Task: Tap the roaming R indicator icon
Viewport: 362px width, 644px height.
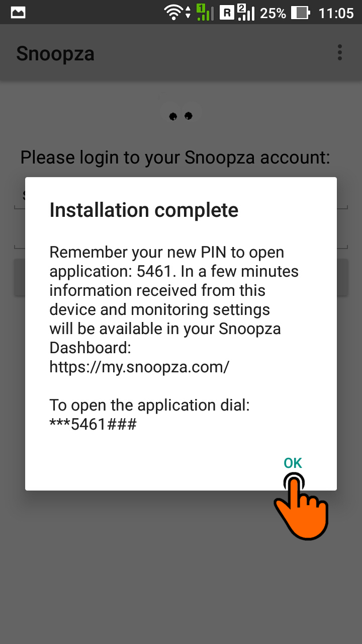Action: click(x=227, y=13)
